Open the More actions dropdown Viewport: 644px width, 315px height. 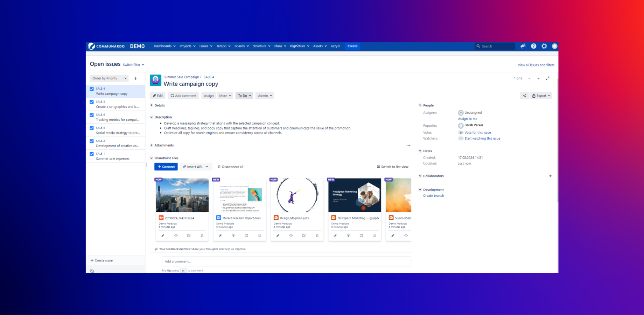point(225,96)
